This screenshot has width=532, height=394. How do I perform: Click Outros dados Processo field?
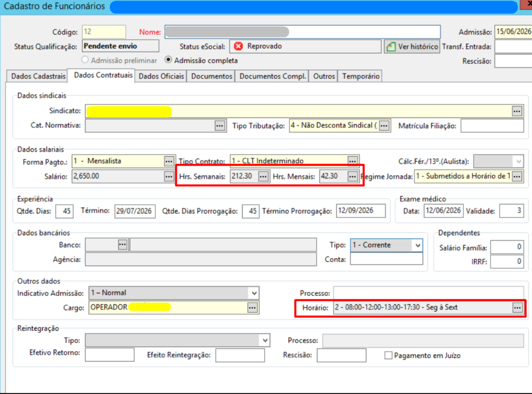tap(429, 293)
